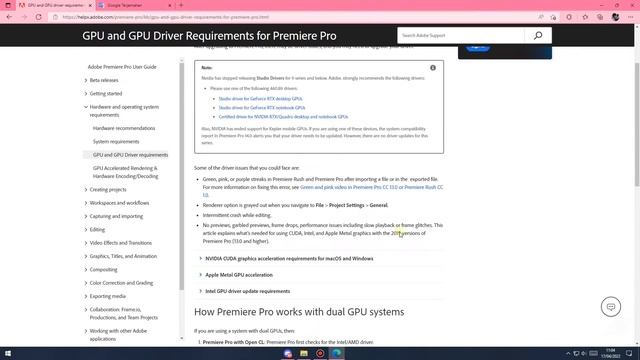Click the taskbar clock and date
640x360 pixels.
611,353
